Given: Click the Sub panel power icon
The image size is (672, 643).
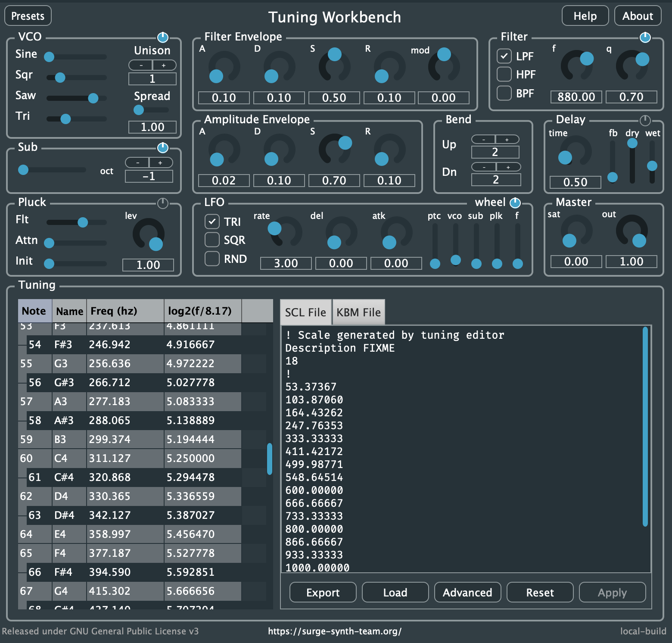Looking at the screenshot, I should point(163,148).
